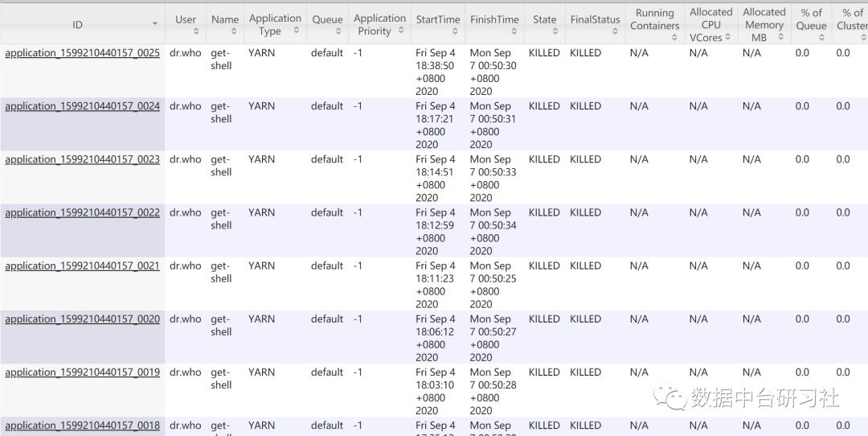Sort applications by Application Priority
The image size is (868, 436).
pos(401,31)
